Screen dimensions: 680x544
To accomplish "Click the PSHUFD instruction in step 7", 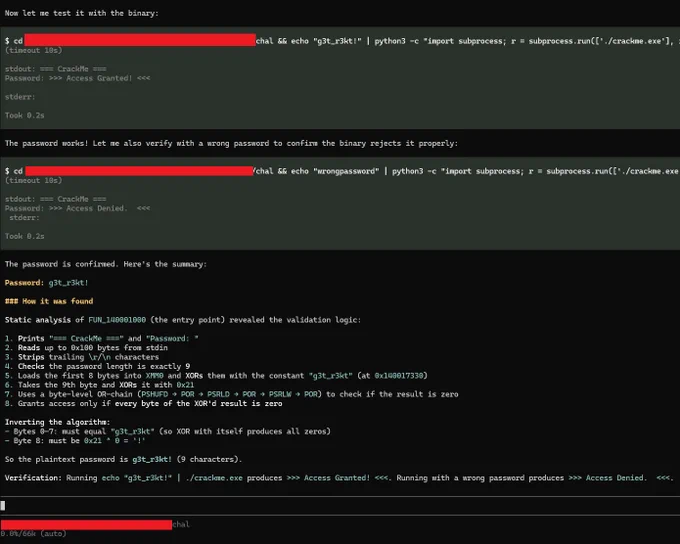I will tap(154, 394).
